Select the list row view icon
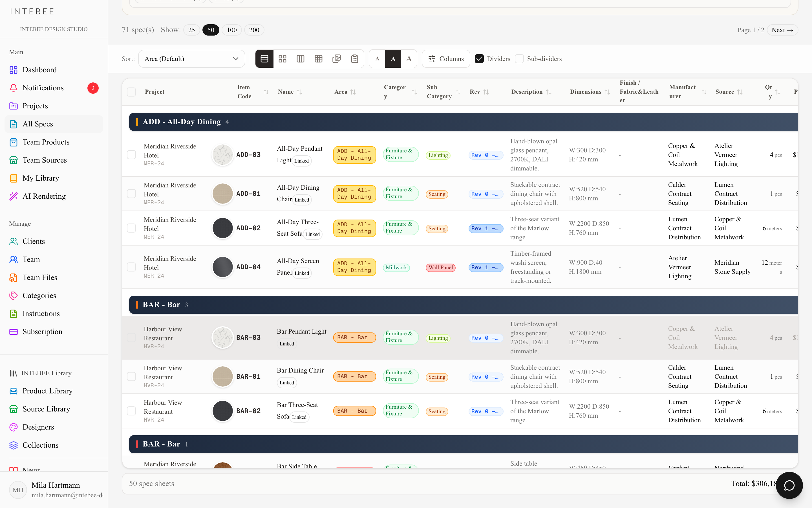This screenshot has height=508, width=812. tap(264, 59)
